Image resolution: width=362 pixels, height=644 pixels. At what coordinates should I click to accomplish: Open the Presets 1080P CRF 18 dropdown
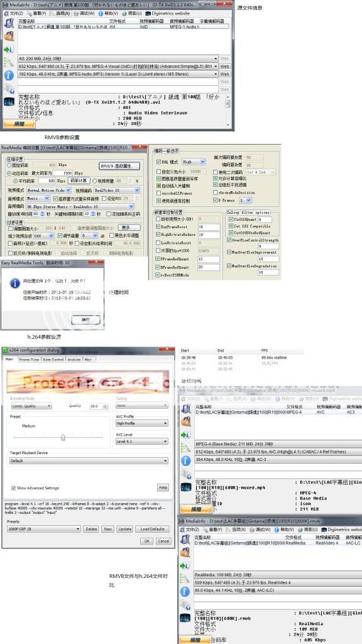pyautogui.click(x=43, y=529)
